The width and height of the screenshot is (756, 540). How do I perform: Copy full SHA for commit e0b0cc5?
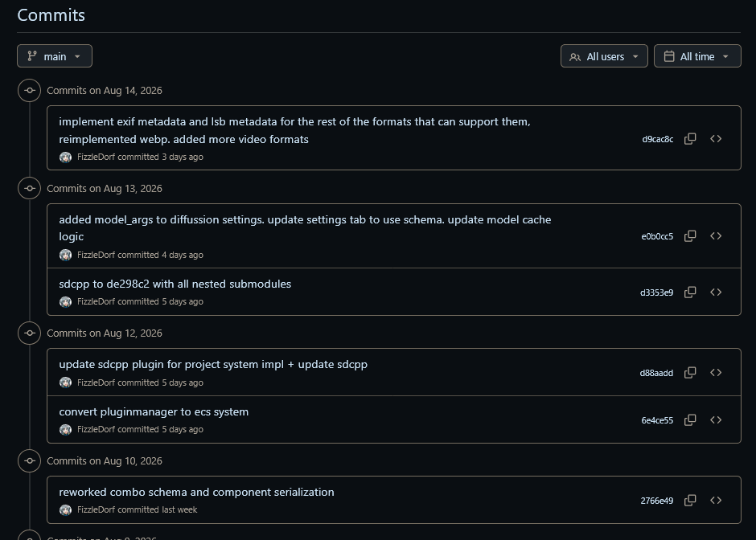(690, 236)
